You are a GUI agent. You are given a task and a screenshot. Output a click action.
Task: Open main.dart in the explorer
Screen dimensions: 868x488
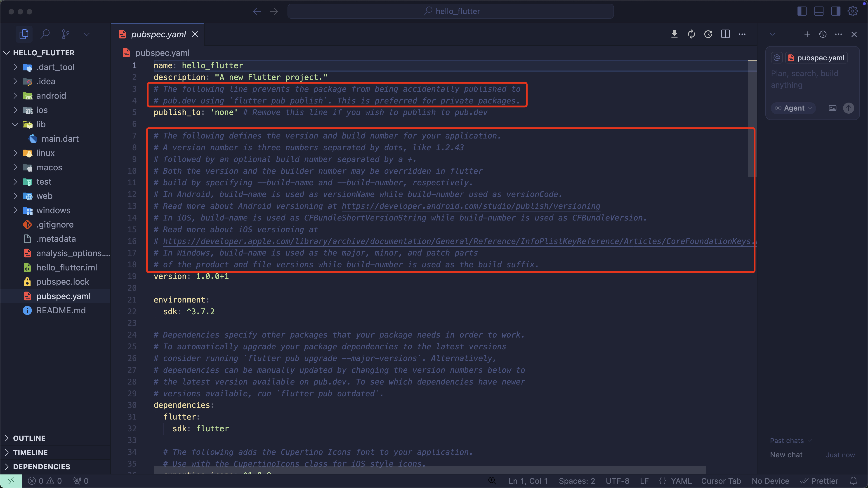tap(60, 138)
